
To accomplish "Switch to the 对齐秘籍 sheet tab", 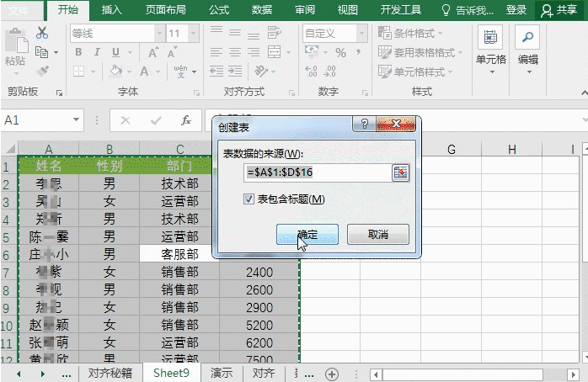I will coord(110,373).
